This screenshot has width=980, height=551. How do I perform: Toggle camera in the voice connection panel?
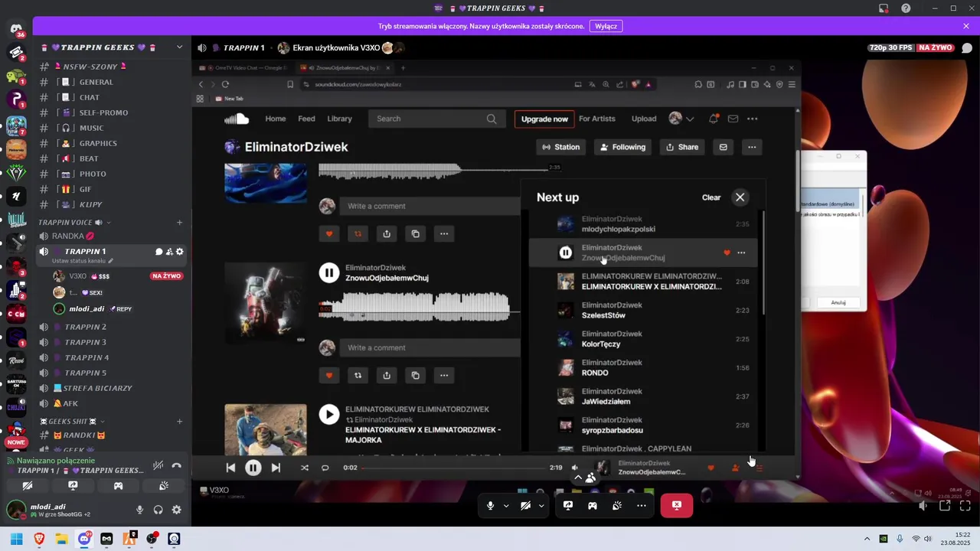pyautogui.click(x=28, y=486)
